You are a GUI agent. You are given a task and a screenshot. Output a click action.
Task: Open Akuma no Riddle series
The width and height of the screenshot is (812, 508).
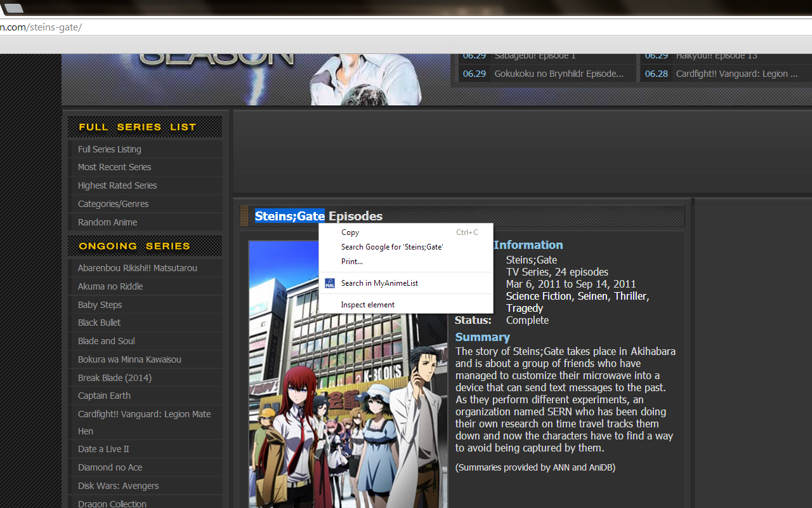click(110, 286)
